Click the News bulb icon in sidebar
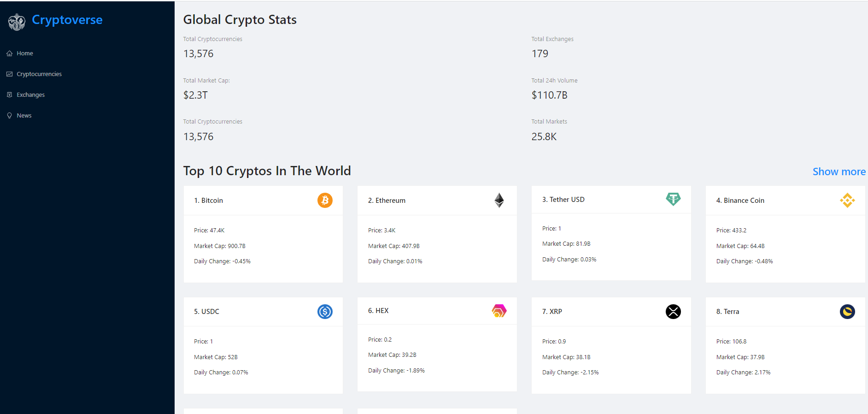This screenshot has width=868, height=414. coord(9,115)
